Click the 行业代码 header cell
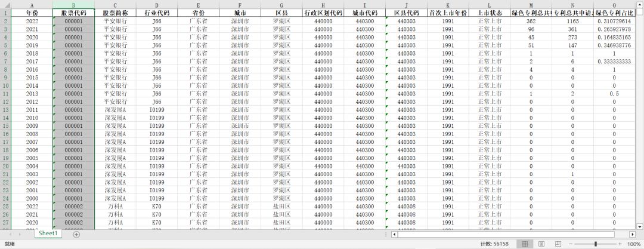The height and width of the screenshot is (249, 644). pyautogui.click(x=156, y=13)
